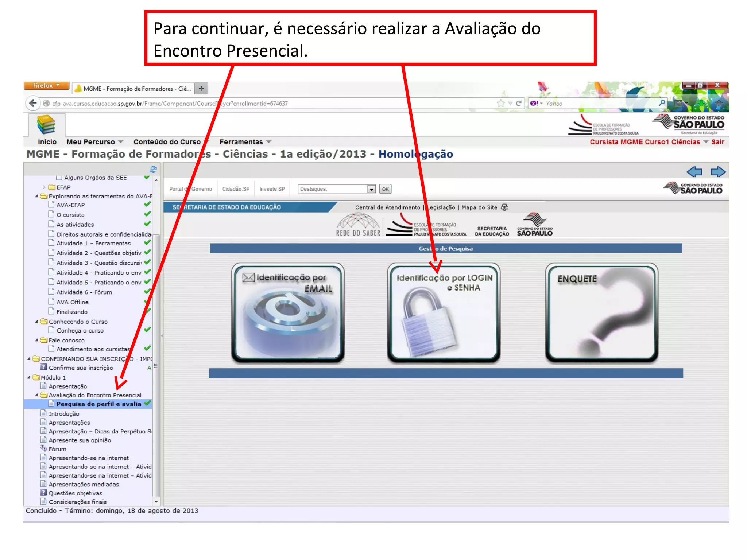This screenshot has width=747, height=560.
Task: Open O cursista tree item
Action: point(70,215)
